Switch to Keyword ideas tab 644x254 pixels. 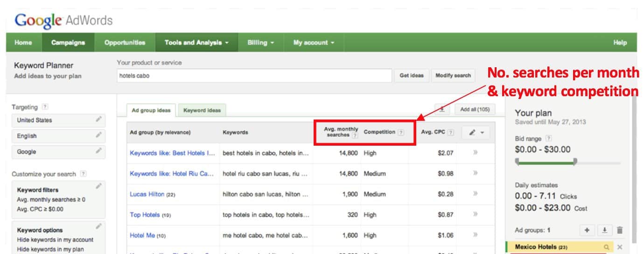tap(202, 110)
